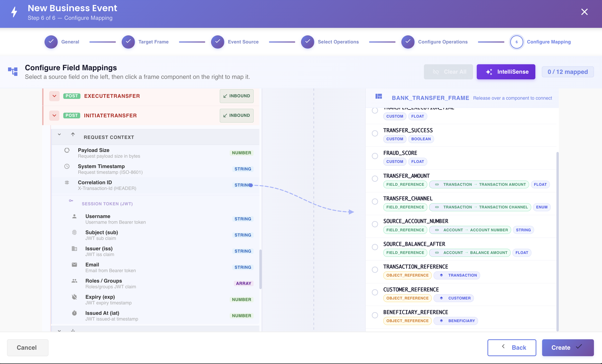Select the TRANSFER_SUCCESS radio button
The width and height of the screenshot is (602, 364).
pos(375,133)
